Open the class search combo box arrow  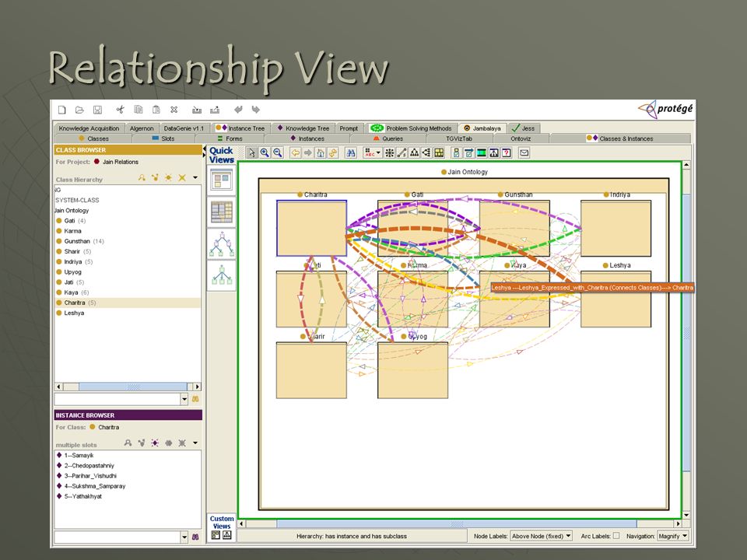tap(184, 399)
